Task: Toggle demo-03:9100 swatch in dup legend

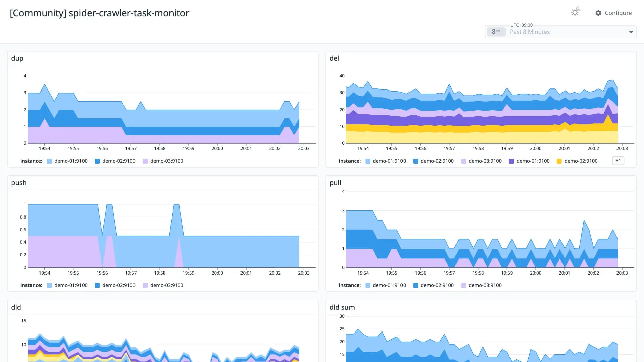Action: point(145,161)
